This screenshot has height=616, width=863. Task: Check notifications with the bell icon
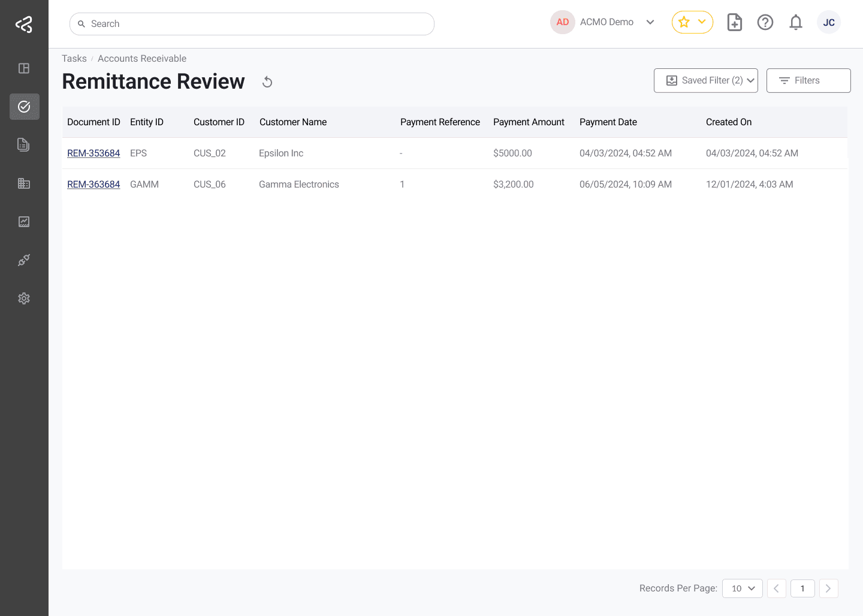796,22
